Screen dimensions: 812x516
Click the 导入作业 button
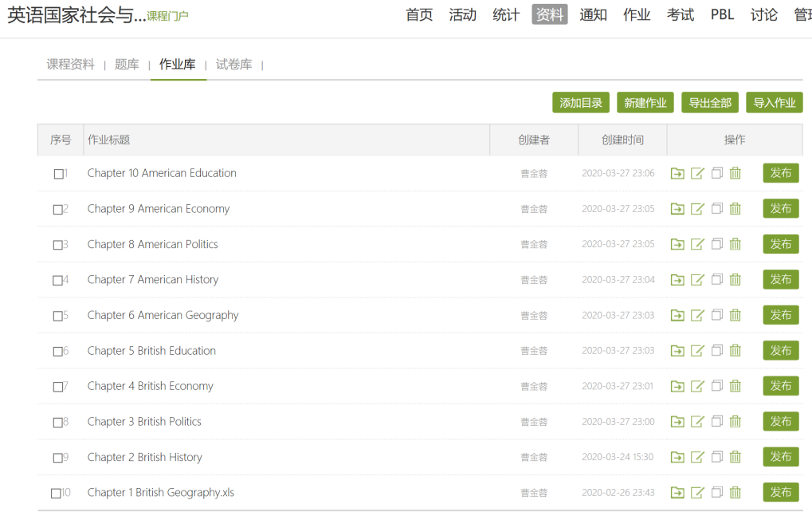pyautogui.click(x=774, y=103)
